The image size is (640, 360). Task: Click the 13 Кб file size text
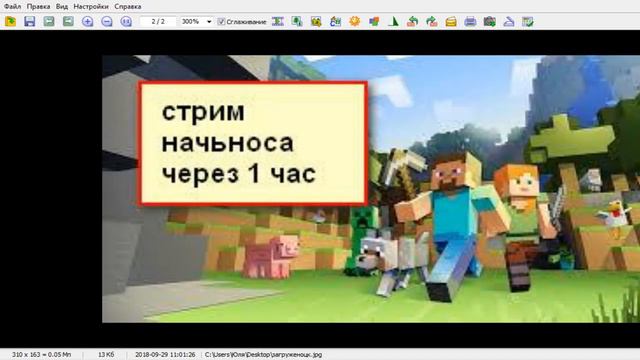pos(106,355)
